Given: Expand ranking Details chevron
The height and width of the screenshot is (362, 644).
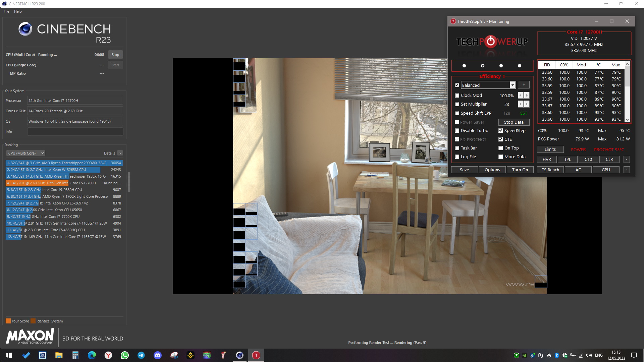Looking at the screenshot, I should point(120,153).
